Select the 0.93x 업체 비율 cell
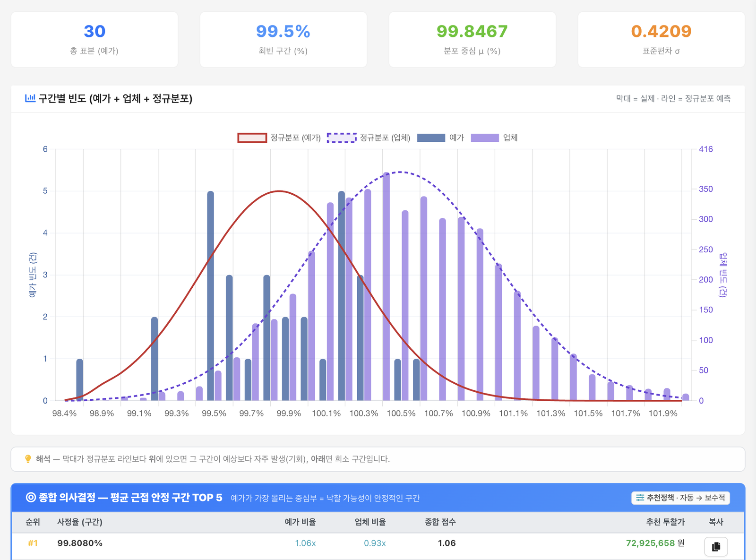 [375, 543]
